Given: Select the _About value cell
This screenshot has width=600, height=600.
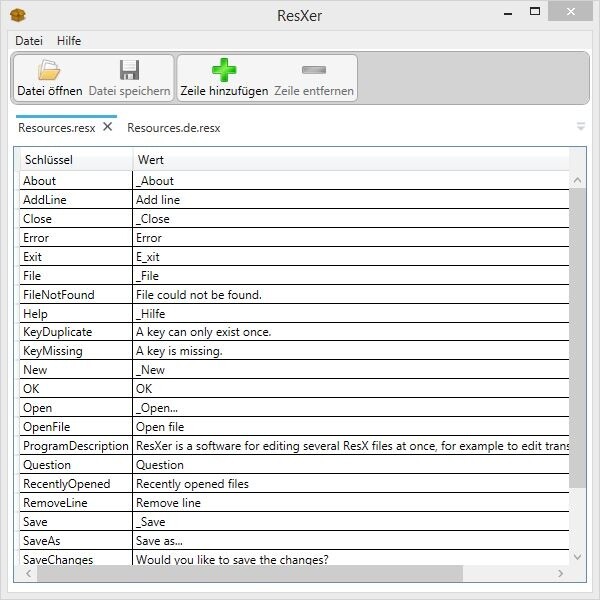Looking at the screenshot, I should coord(351,181).
